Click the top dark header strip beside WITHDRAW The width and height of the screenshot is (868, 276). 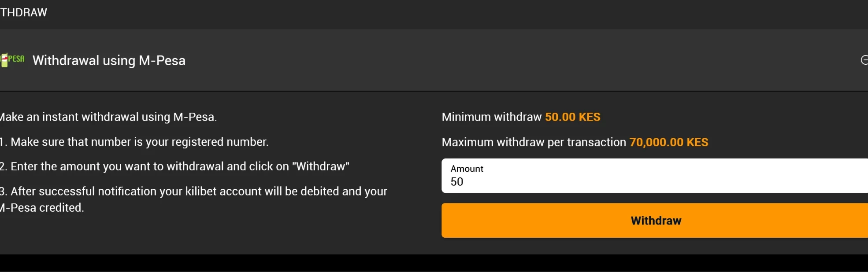458,13
